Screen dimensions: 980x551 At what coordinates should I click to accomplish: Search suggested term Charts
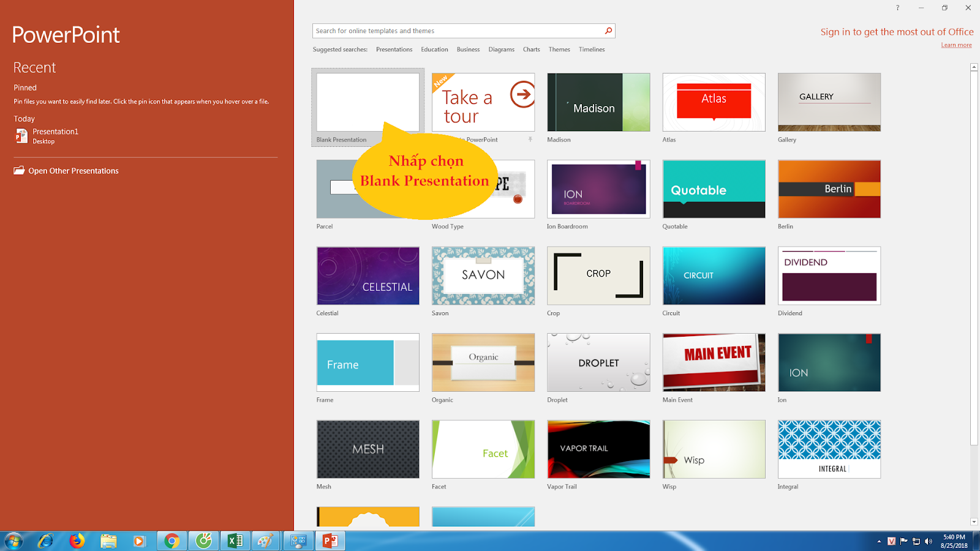pos(531,50)
